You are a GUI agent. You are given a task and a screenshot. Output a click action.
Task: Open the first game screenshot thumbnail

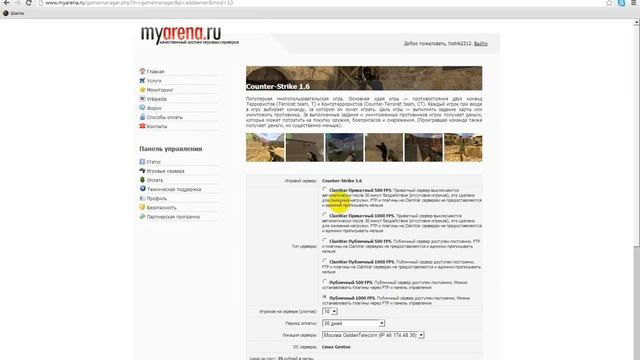[265, 147]
